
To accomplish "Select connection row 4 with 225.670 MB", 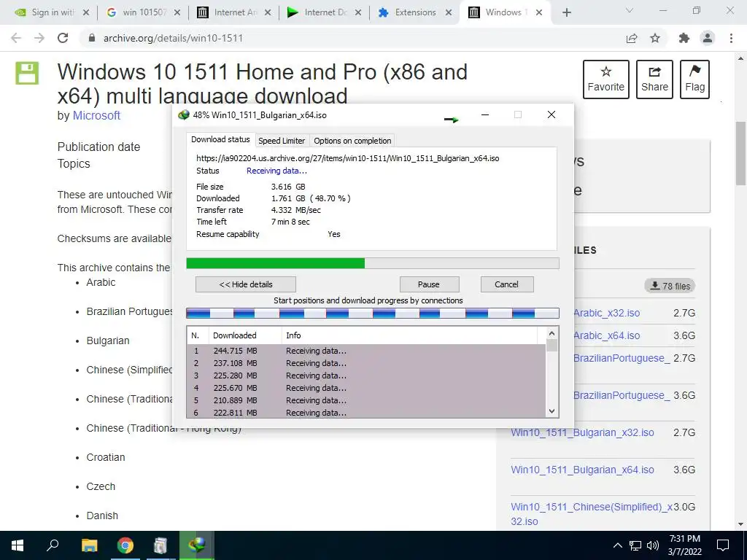I will tap(366, 388).
